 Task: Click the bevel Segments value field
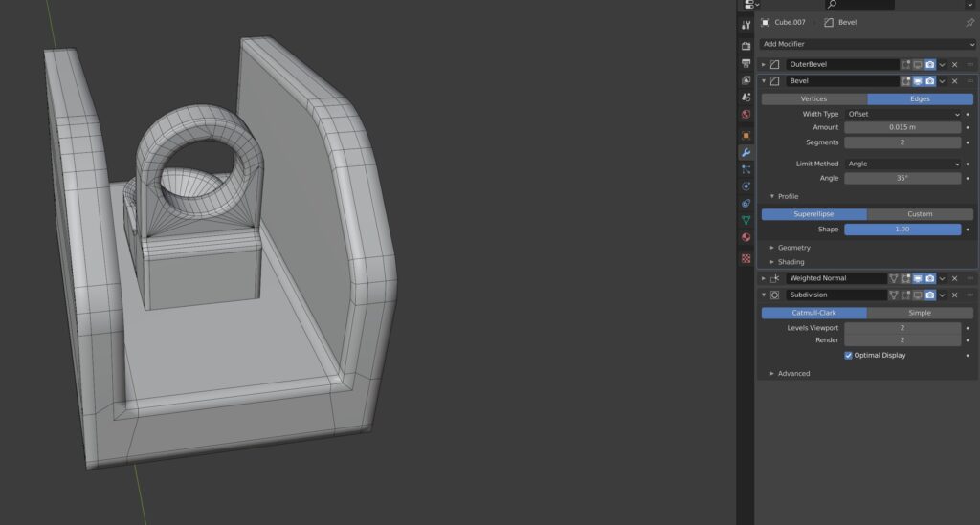902,142
